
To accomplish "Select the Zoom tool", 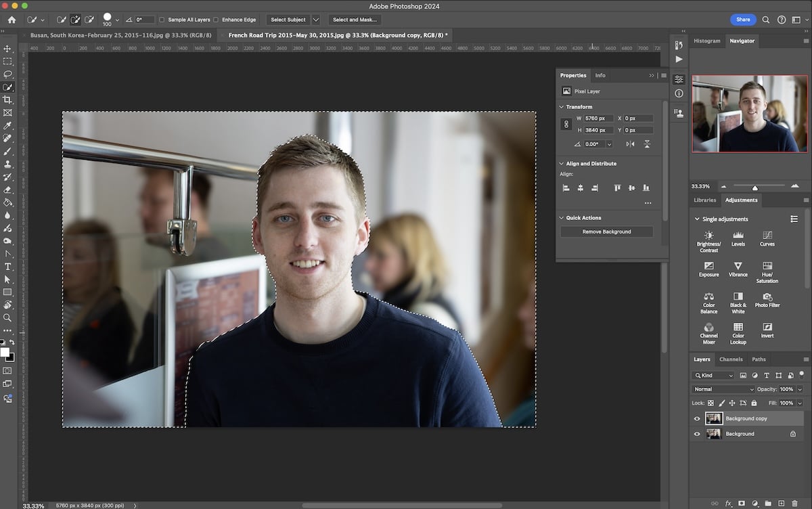I will 8,318.
